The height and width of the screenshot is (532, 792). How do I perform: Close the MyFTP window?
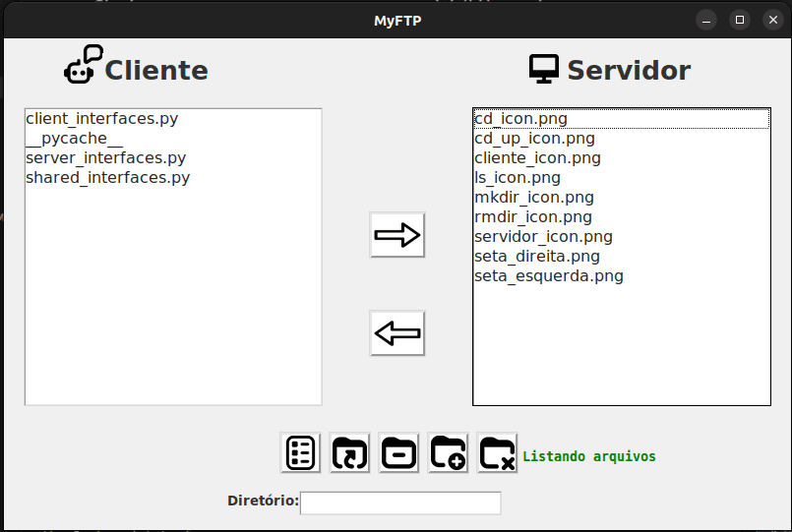[x=772, y=21]
